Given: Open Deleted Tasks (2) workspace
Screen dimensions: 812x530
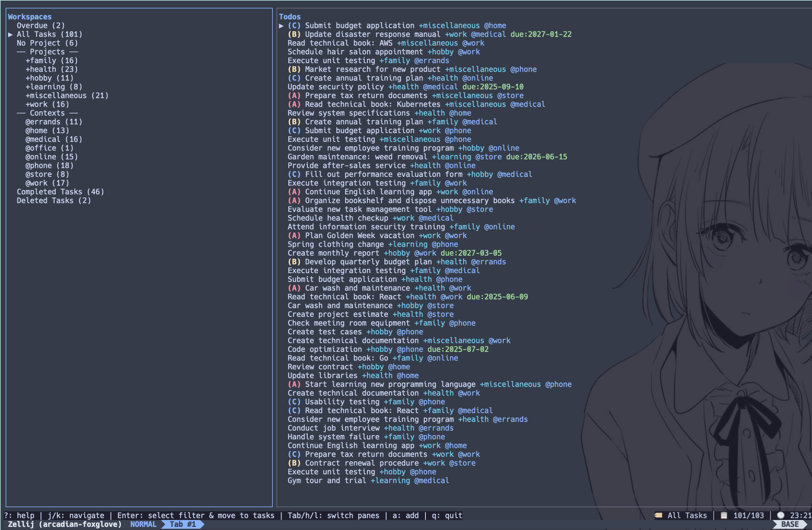Looking at the screenshot, I should pos(54,201).
